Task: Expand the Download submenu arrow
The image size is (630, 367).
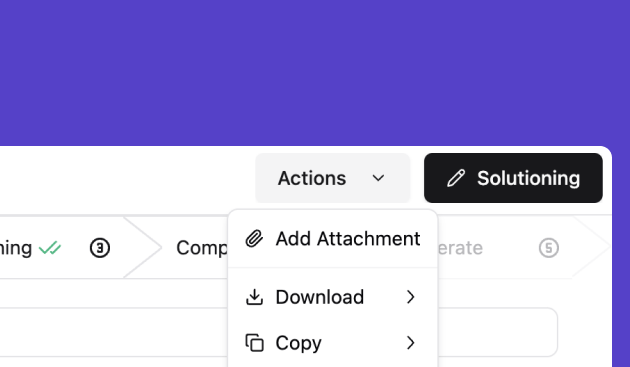Action: [410, 297]
